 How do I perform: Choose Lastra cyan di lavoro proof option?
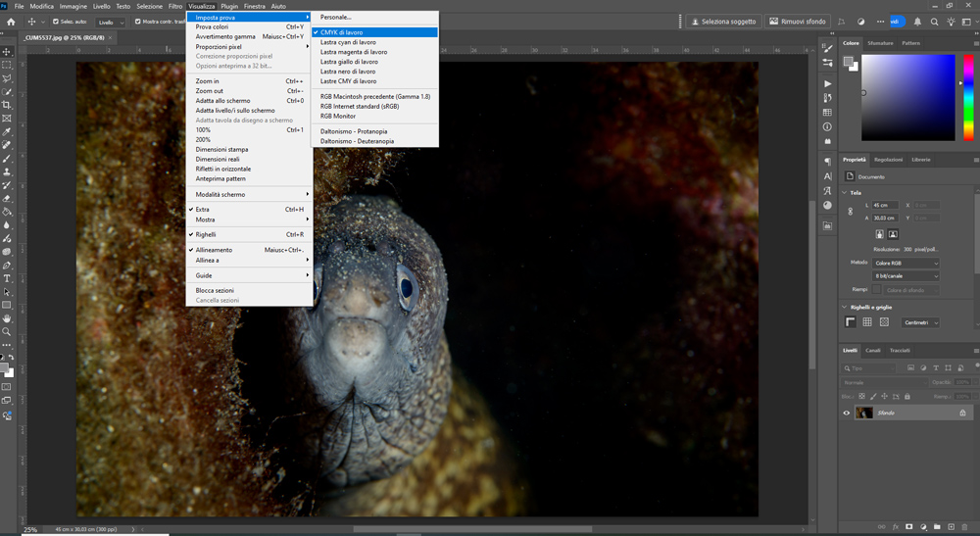pos(348,42)
